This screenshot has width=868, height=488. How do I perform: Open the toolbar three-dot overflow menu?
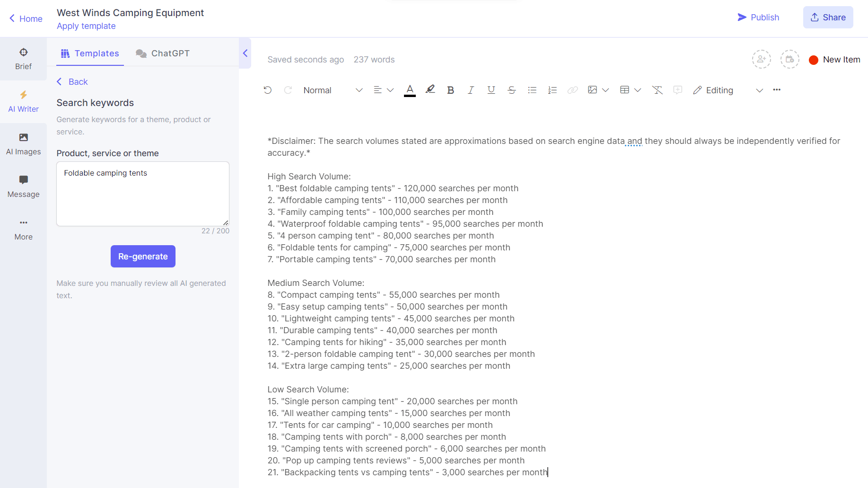tap(777, 90)
